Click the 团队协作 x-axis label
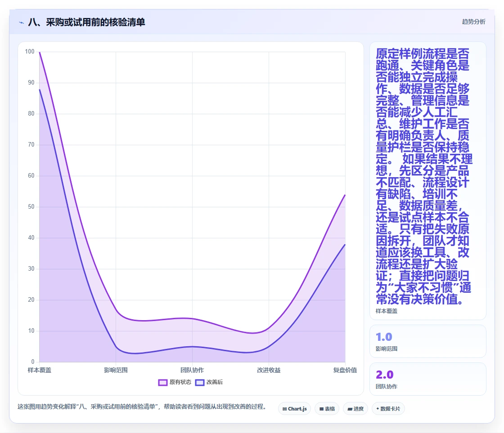The height and width of the screenshot is (433, 504). pyautogui.click(x=192, y=370)
